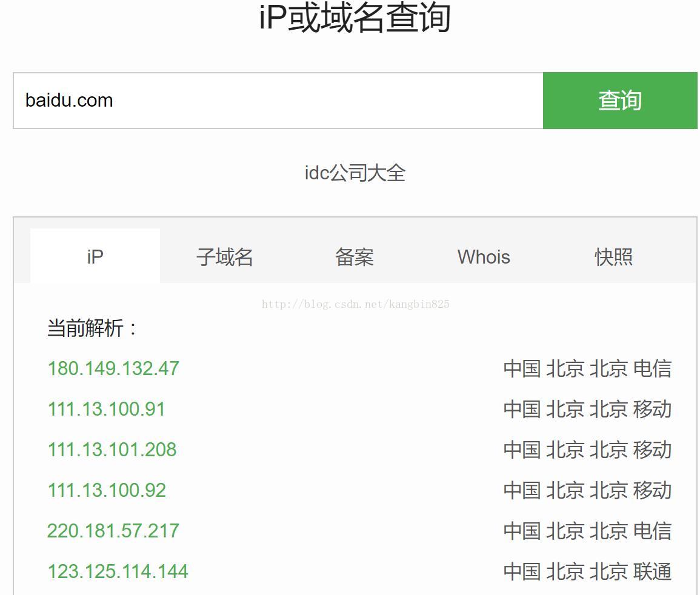The width and height of the screenshot is (700, 595).
Task: Click 中国 北京 北京 联通 location text
Action: (x=587, y=572)
